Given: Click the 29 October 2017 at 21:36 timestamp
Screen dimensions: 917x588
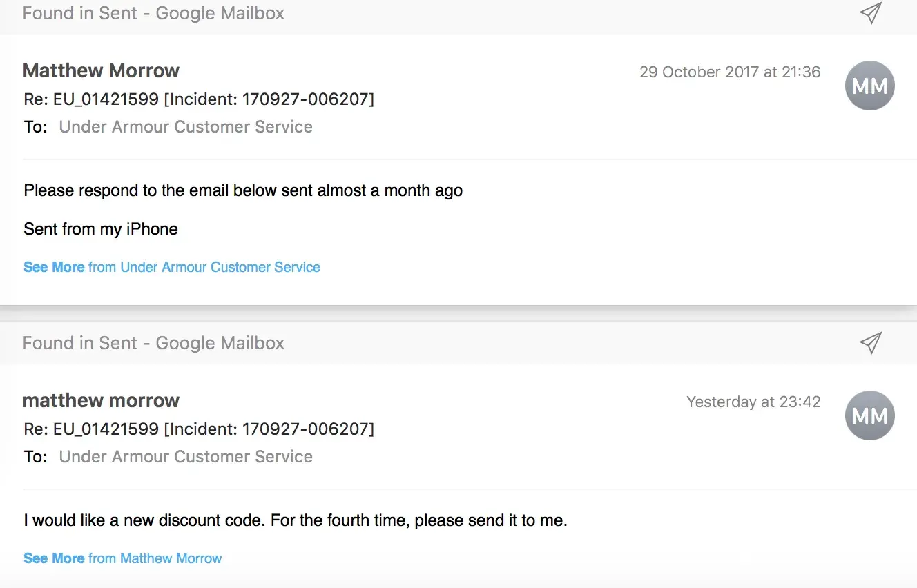Looking at the screenshot, I should tap(730, 72).
